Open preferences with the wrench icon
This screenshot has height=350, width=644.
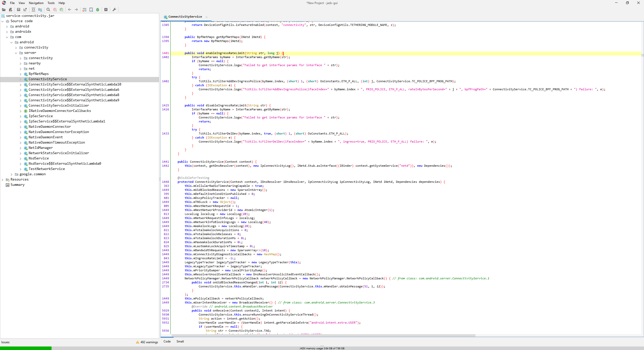114,10
